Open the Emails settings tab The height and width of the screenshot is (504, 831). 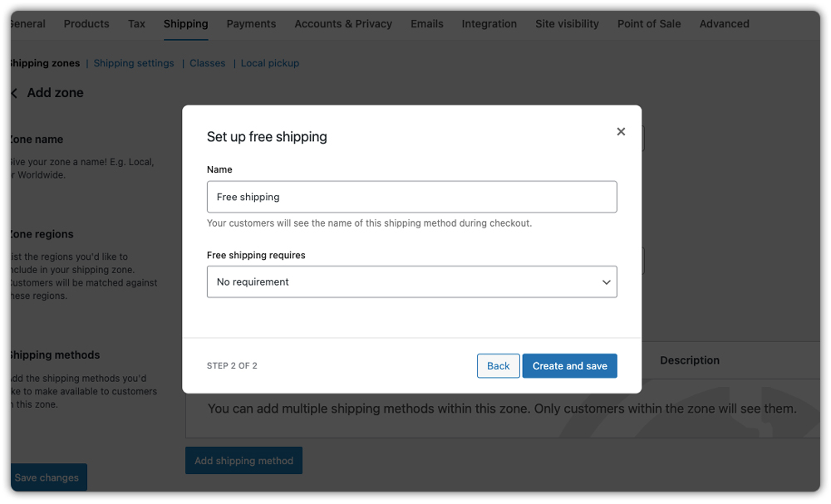(x=426, y=24)
